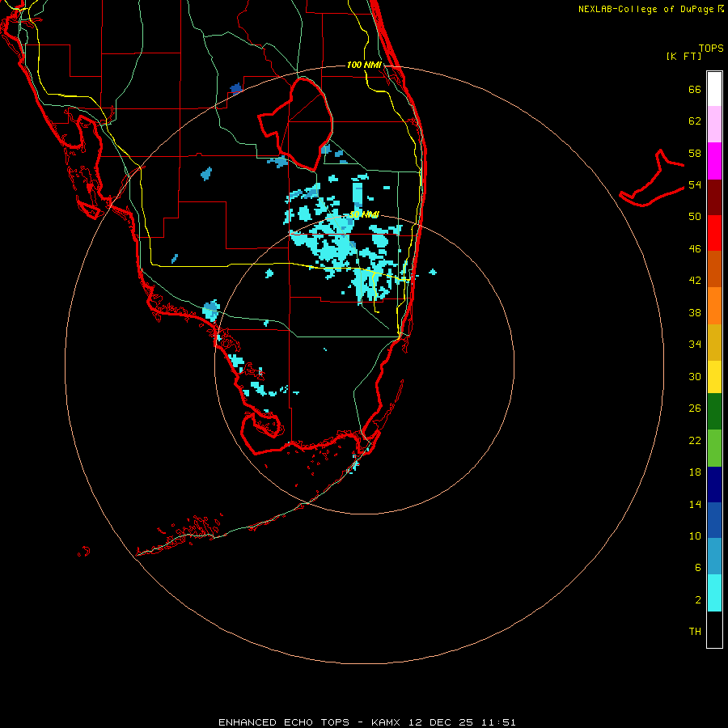Image resolution: width=728 pixels, height=728 pixels.
Task: Click the cyan 2 kft legend swatch
Action: click(x=714, y=593)
